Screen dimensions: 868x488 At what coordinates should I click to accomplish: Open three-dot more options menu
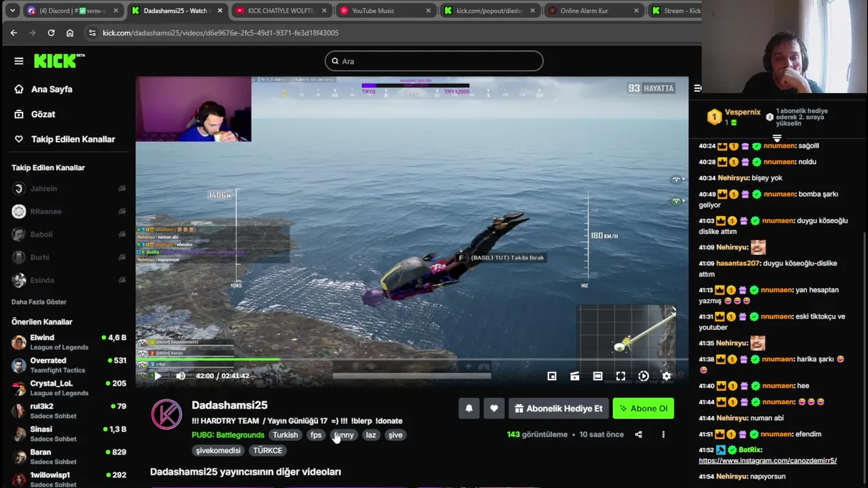point(663,434)
